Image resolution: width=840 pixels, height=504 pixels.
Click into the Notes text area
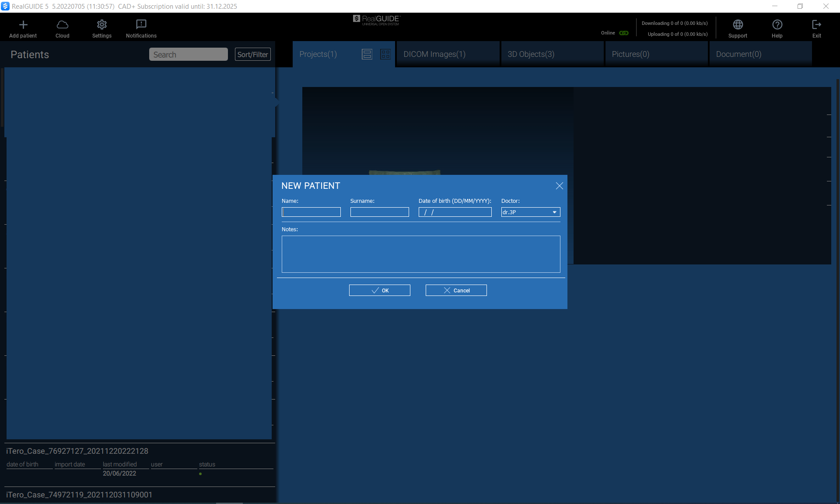420,254
